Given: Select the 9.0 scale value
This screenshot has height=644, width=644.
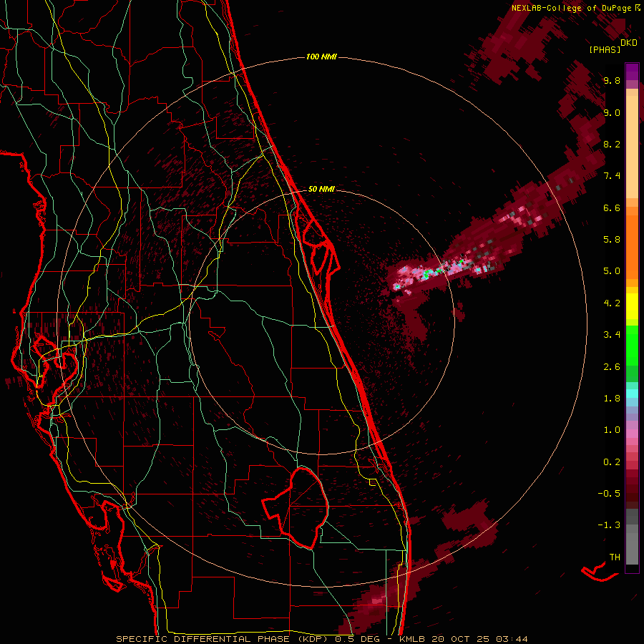Looking at the screenshot, I should click(x=612, y=112).
